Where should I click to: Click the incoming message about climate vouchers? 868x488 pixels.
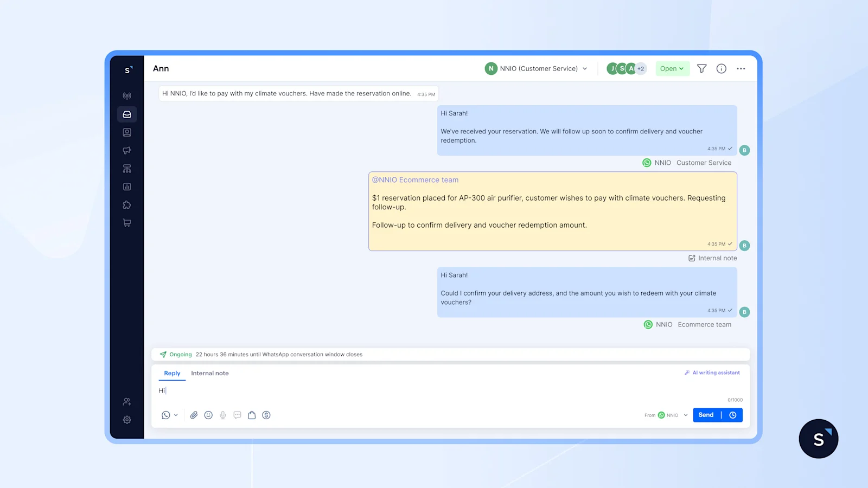[298, 93]
